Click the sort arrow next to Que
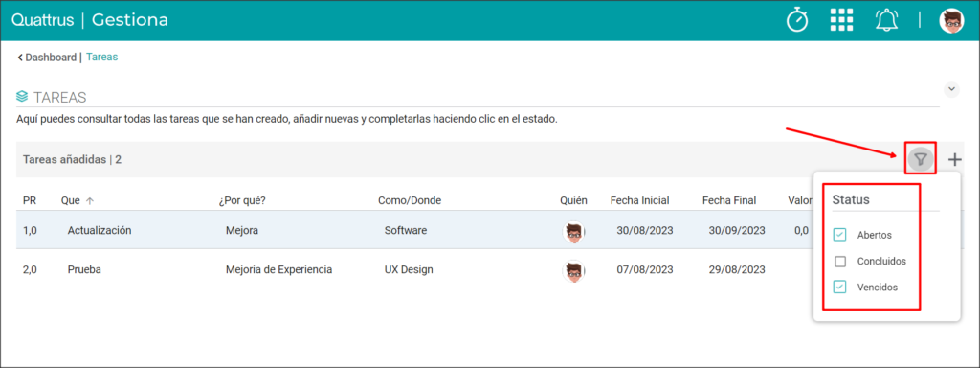The width and height of the screenshot is (980, 368). click(89, 201)
